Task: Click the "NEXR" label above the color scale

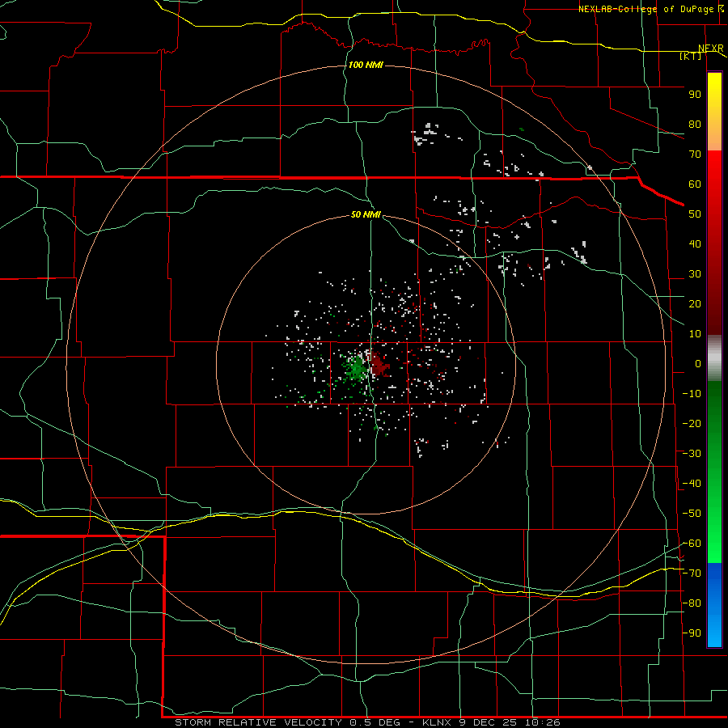Action: pyautogui.click(x=710, y=49)
